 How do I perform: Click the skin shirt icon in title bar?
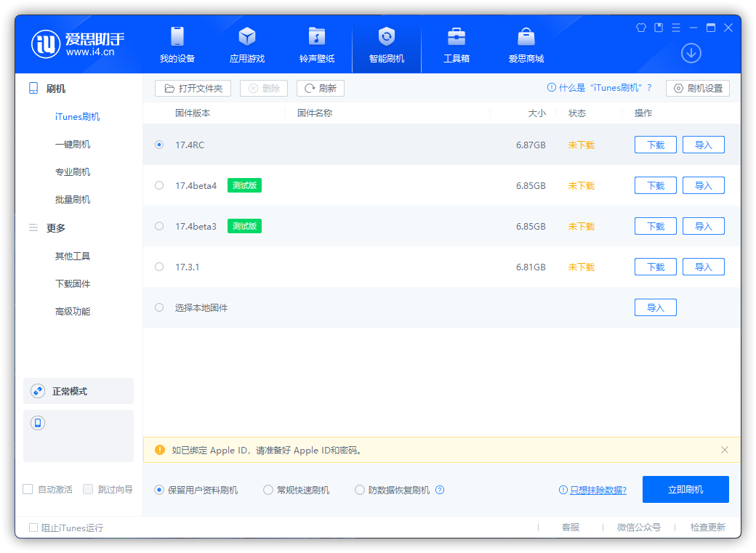pos(641,28)
